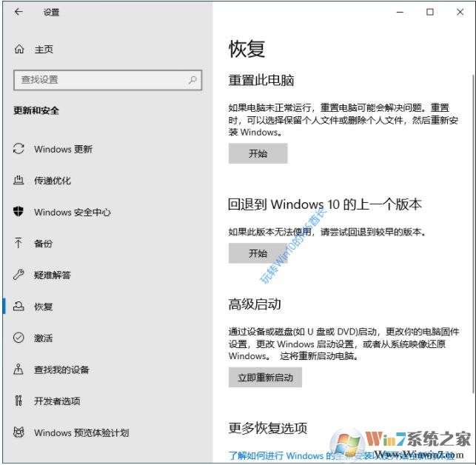Click the Windows 安全中心 shield icon
This screenshot has height=465, width=476.
click(19, 211)
